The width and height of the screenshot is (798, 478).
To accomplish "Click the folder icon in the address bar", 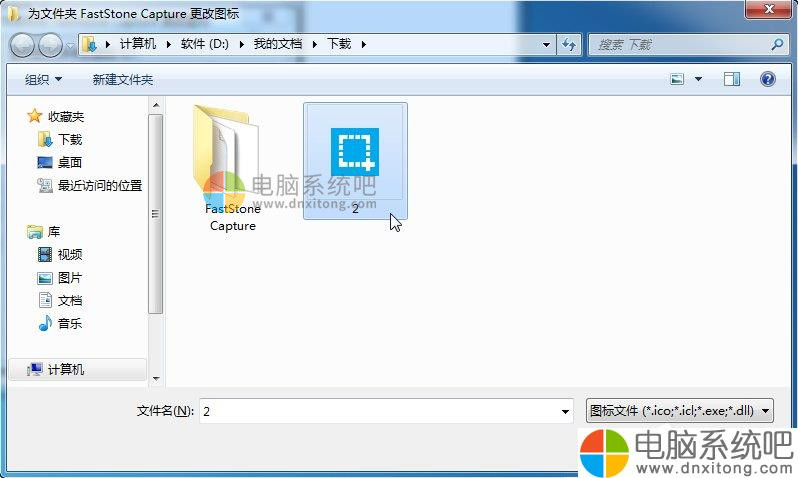I will 90,44.
